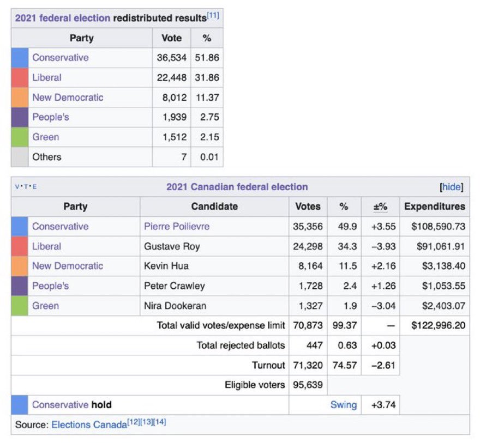The height and width of the screenshot is (443, 504).
Task: Open New Democratic link in Kevin Hua's row
Action: pyautogui.click(x=68, y=266)
